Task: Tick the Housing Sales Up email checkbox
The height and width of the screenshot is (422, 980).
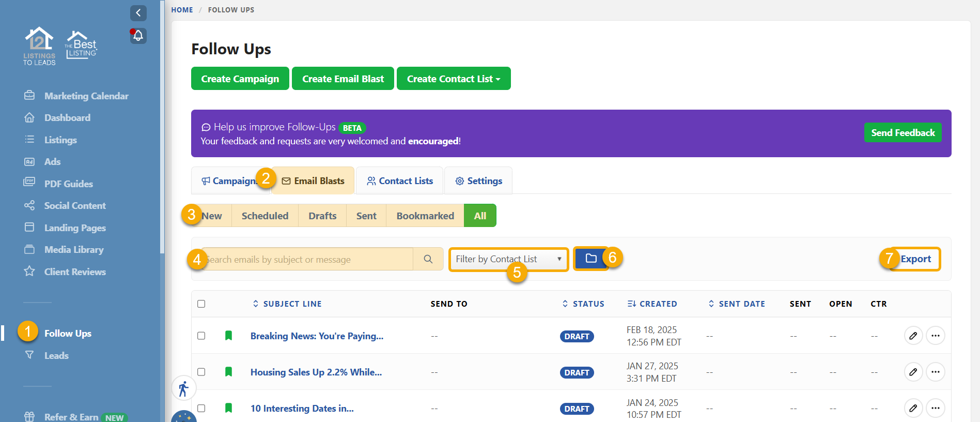Action: click(201, 372)
